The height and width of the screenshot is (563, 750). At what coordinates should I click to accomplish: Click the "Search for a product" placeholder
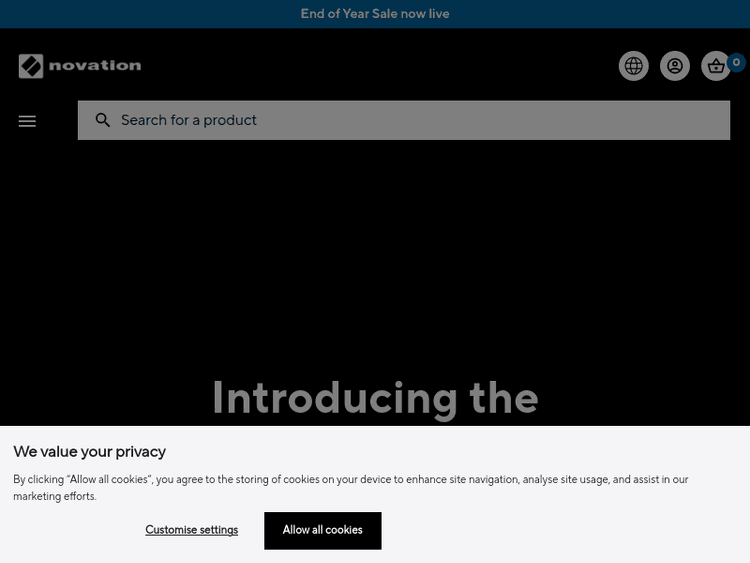[189, 120]
